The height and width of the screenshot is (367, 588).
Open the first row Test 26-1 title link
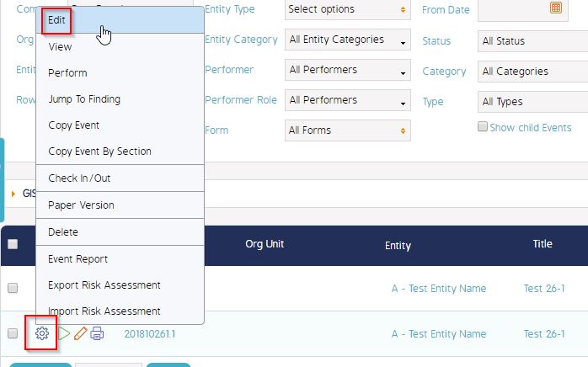(544, 289)
